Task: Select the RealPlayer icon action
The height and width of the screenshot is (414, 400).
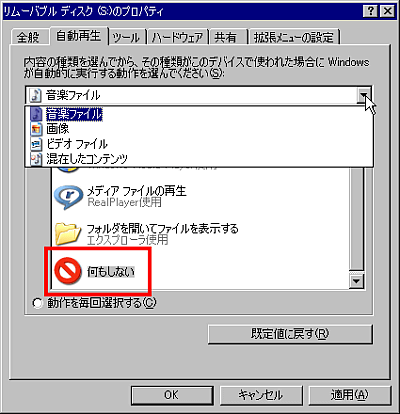Action: (x=68, y=197)
